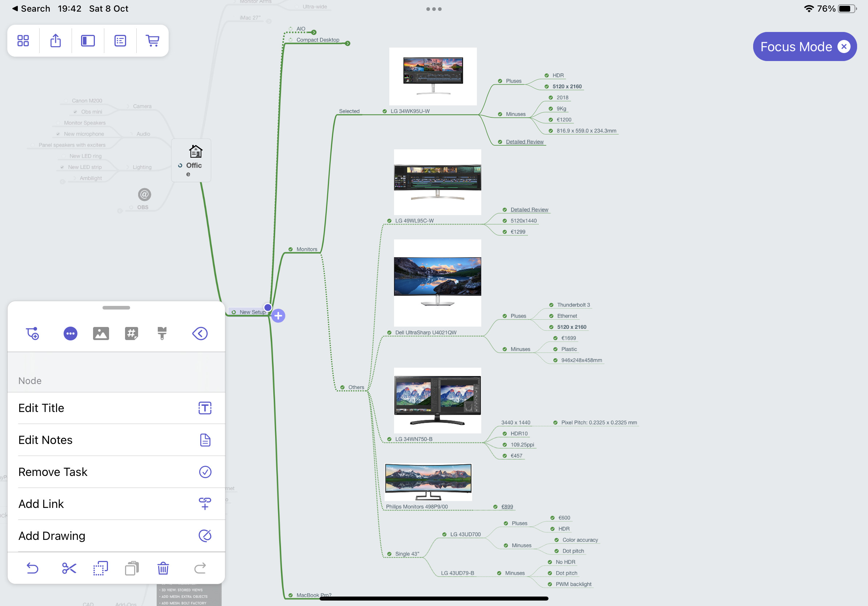
Task: Click Add Drawing option
Action: coord(115,536)
